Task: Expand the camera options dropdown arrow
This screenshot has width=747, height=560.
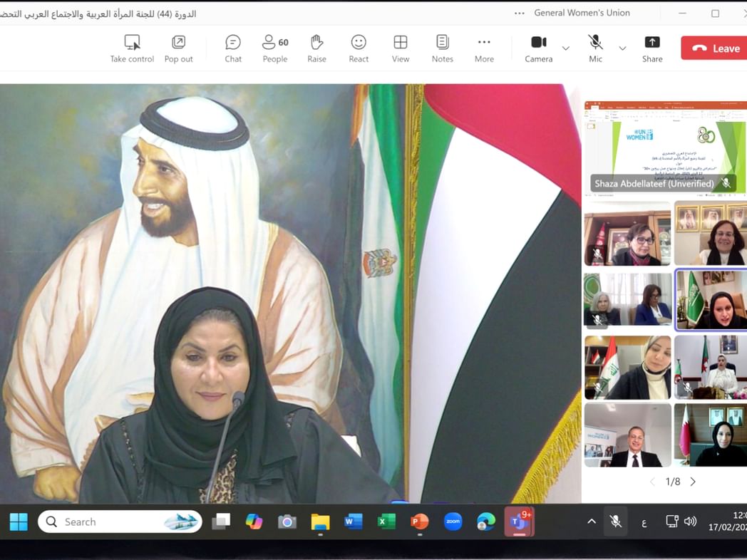Action: click(x=566, y=48)
